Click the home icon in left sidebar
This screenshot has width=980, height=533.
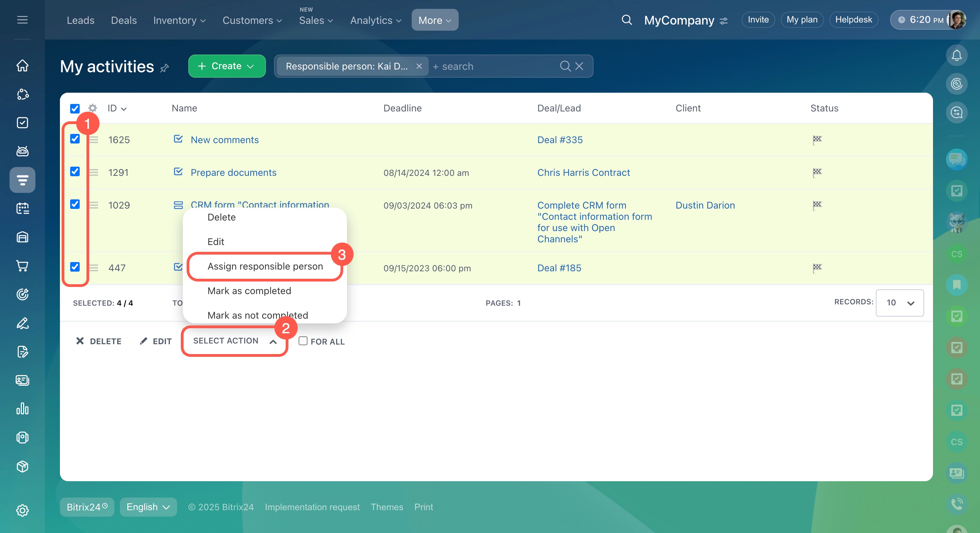pyautogui.click(x=22, y=65)
